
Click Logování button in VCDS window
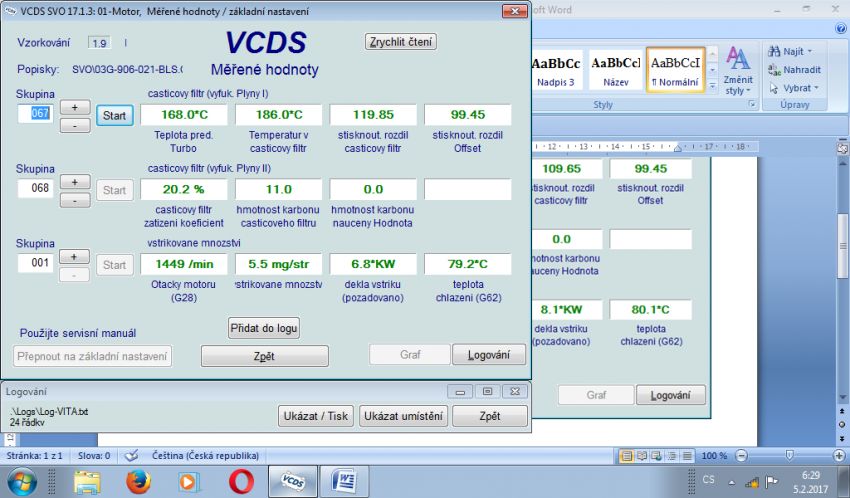coord(488,354)
